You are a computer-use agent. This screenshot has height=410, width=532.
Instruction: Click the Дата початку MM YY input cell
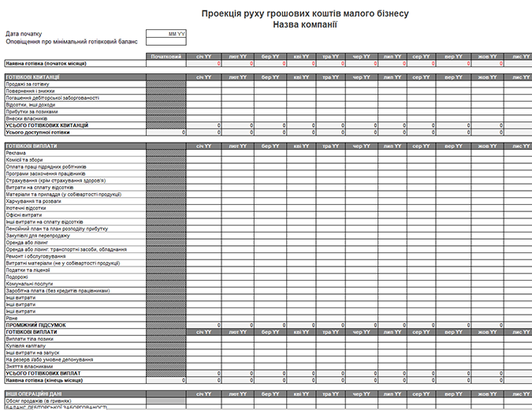coord(166,34)
